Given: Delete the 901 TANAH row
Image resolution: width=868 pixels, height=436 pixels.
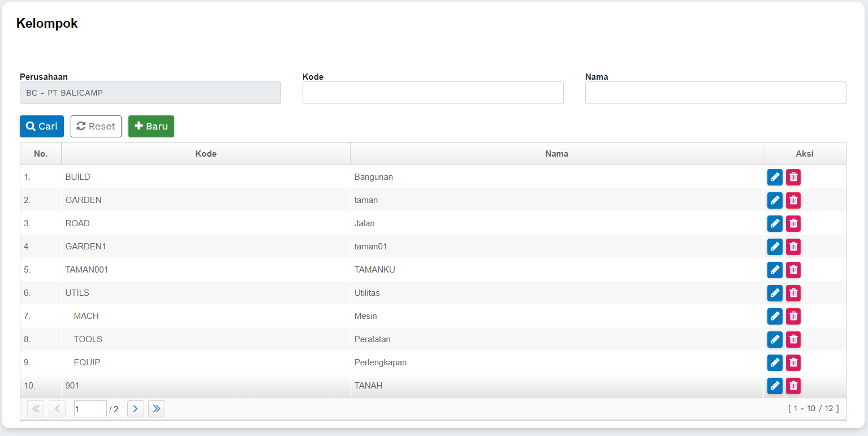Looking at the screenshot, I should click(793, 386).
